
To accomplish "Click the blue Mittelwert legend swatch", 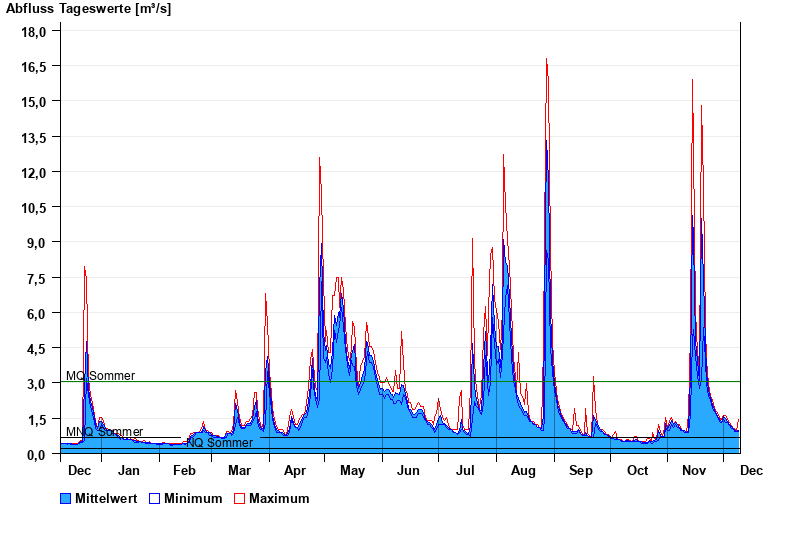I will point(66,498).
